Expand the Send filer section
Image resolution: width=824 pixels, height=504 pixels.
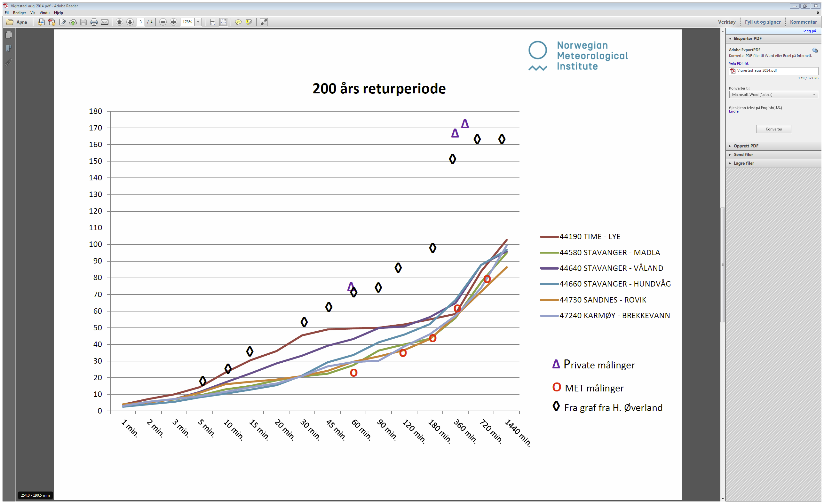[773, 154]
